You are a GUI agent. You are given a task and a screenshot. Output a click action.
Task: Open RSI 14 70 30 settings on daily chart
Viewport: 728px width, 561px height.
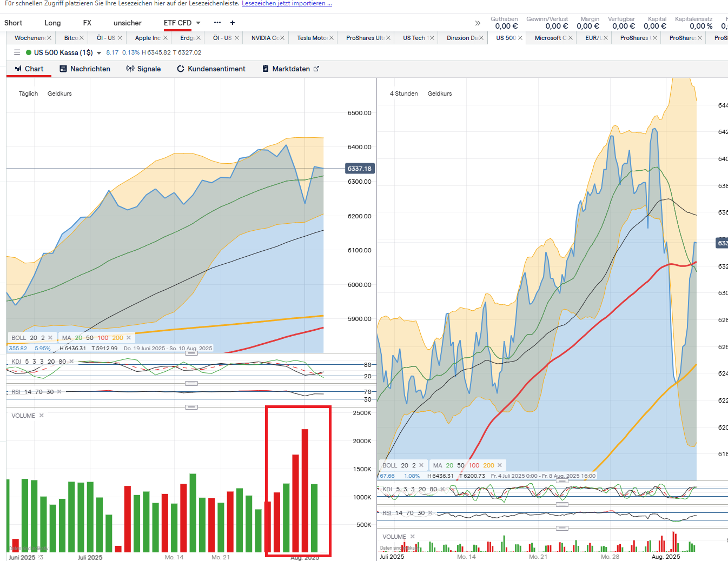[x=32, y=392]
